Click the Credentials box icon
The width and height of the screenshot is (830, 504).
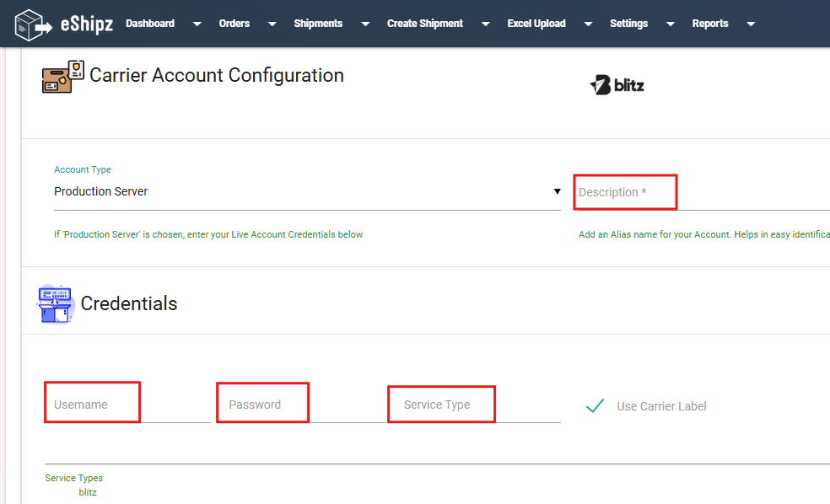point(55,303)
